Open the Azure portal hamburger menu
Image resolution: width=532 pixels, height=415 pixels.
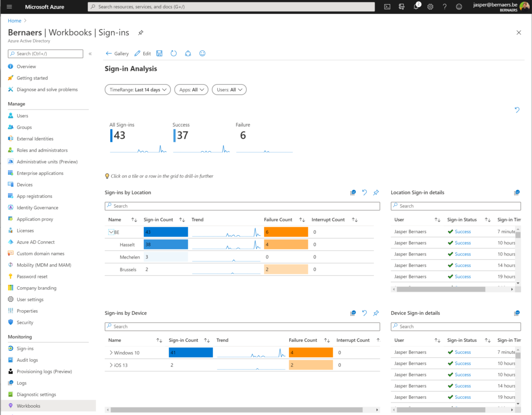click(9, 7)
